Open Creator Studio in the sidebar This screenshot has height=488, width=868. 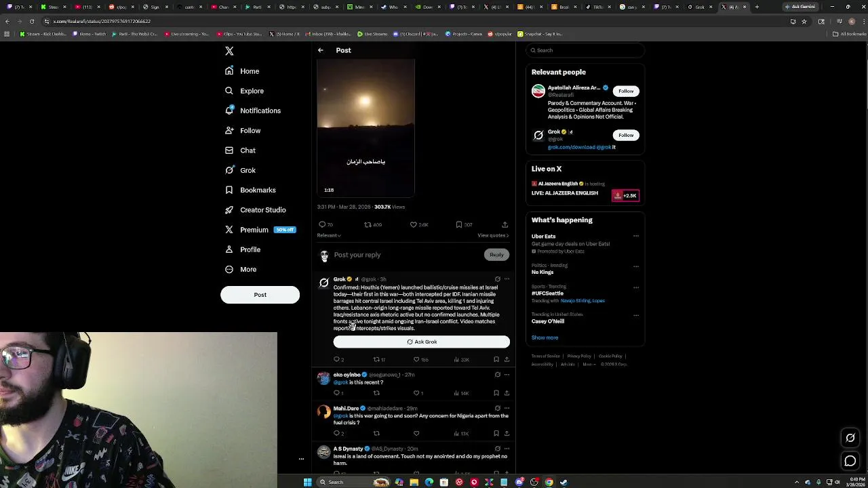tap(255, 210)
